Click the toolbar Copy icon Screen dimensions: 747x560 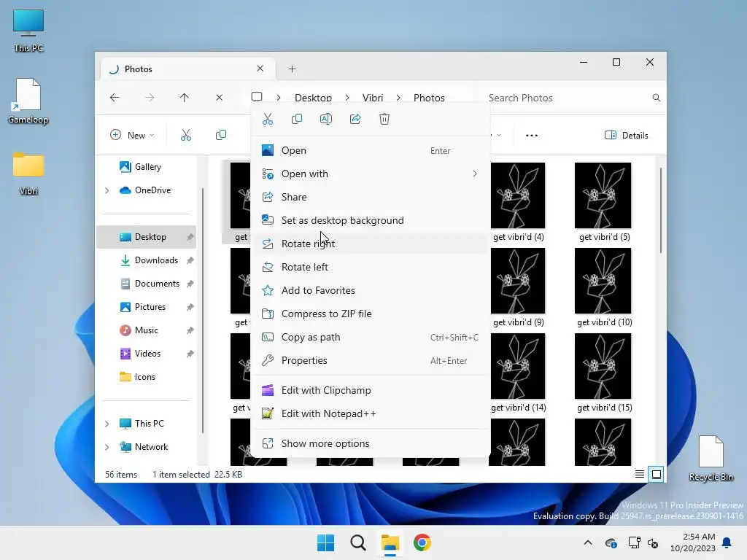220,135
